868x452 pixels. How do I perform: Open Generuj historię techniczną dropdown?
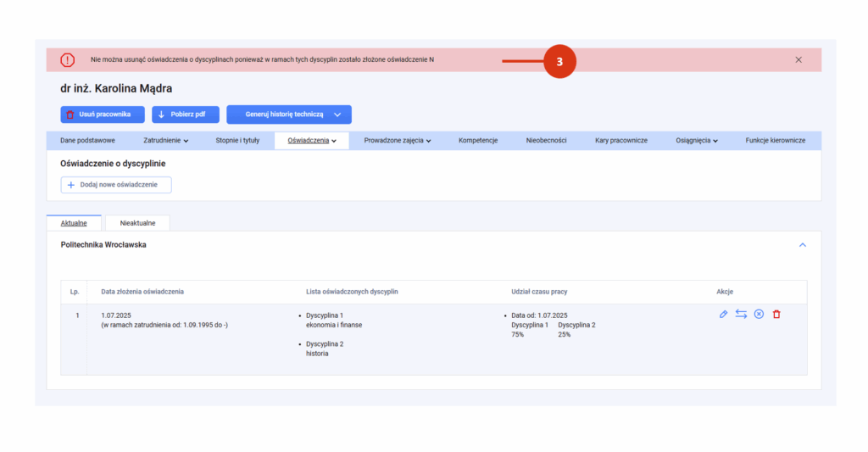click(289, 114)
